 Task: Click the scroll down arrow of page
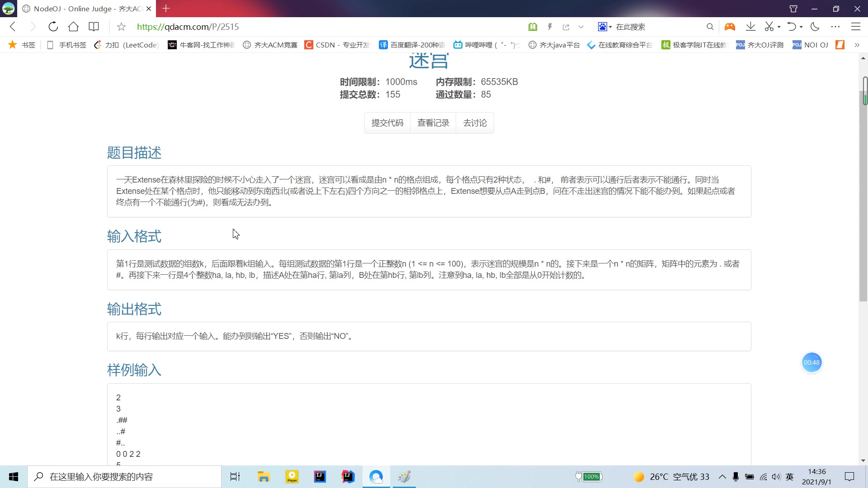click(x=863, y=461)
